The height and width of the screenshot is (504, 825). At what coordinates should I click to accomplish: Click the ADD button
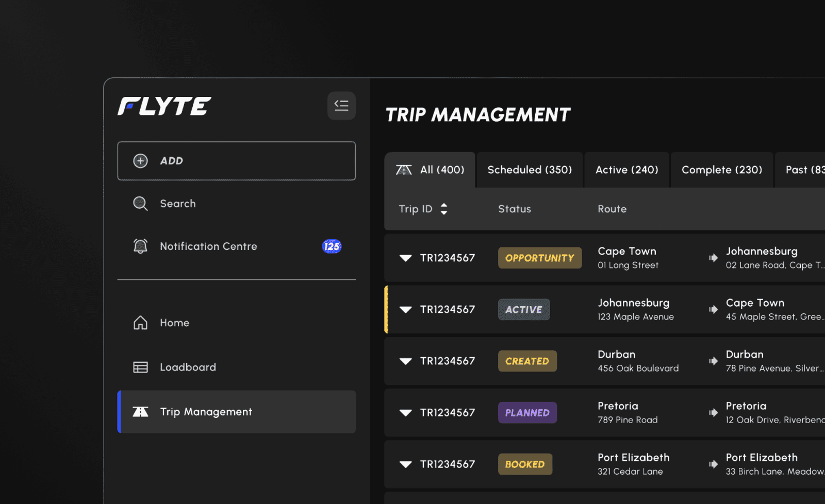236,161
